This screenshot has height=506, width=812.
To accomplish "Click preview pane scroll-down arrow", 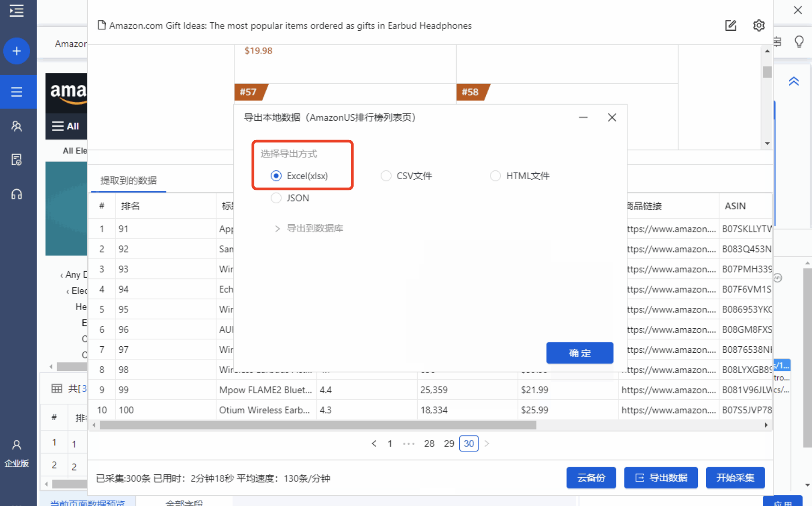I will pos(767,143).
